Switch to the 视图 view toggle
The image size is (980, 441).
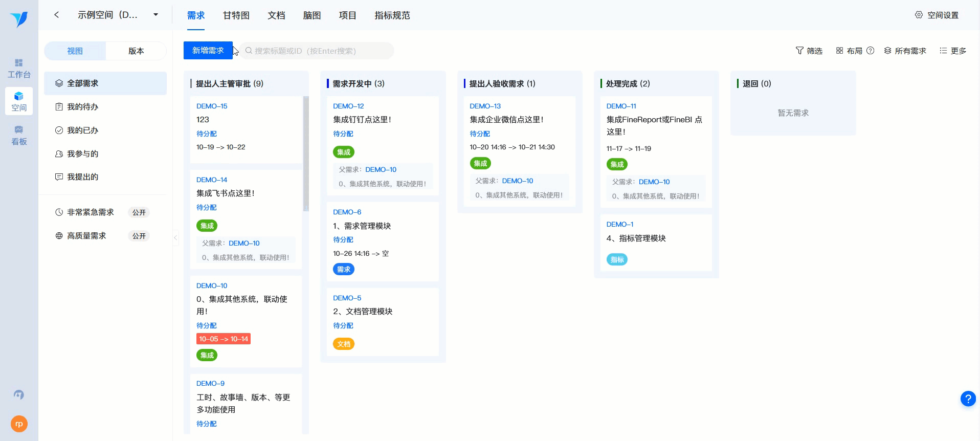[x=75, y=51]
